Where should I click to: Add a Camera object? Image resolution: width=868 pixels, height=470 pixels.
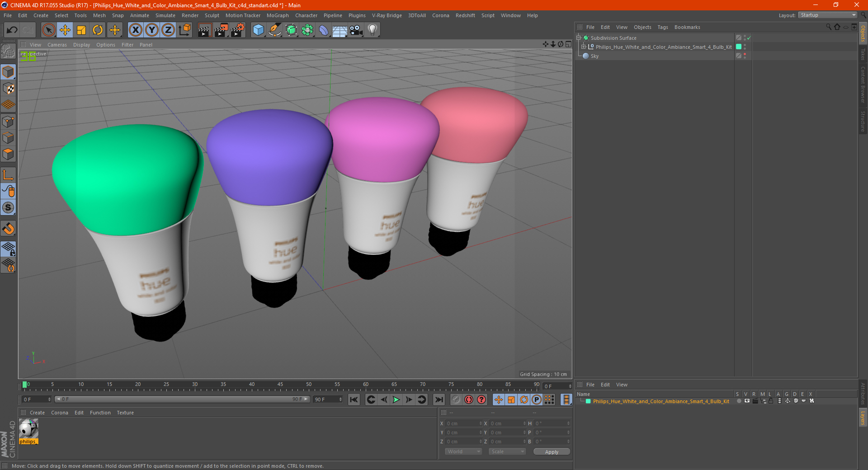click(x=356, y=30)
